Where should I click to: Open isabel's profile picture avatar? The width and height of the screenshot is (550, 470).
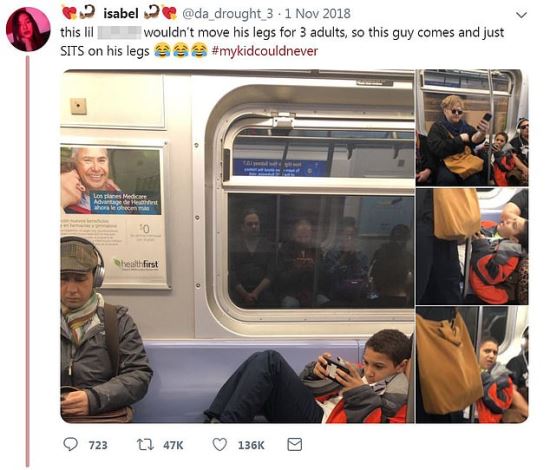28,29
